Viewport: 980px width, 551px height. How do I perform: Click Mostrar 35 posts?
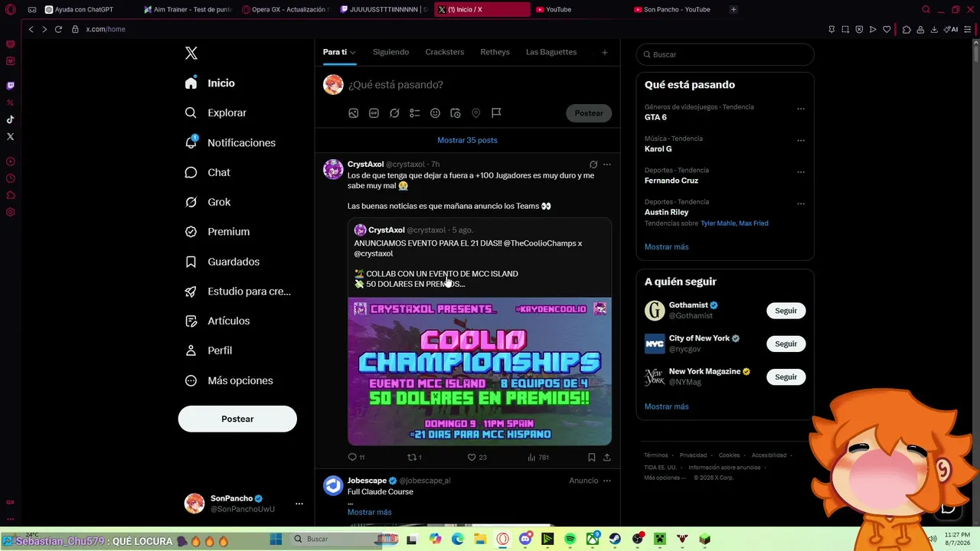467,140
